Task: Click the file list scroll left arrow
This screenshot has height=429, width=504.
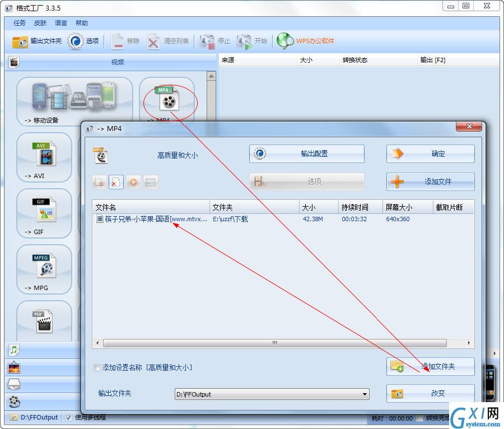Action: (x=97, y=343)
